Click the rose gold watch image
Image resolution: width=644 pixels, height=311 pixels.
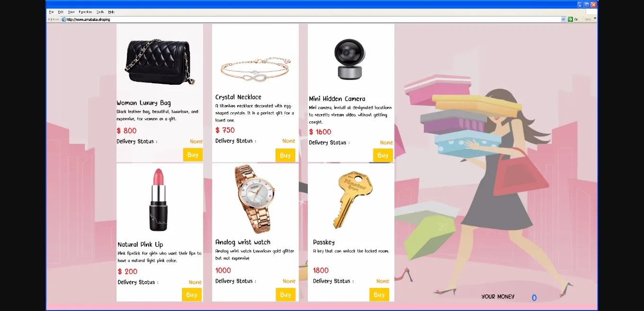tap(255, 199)
